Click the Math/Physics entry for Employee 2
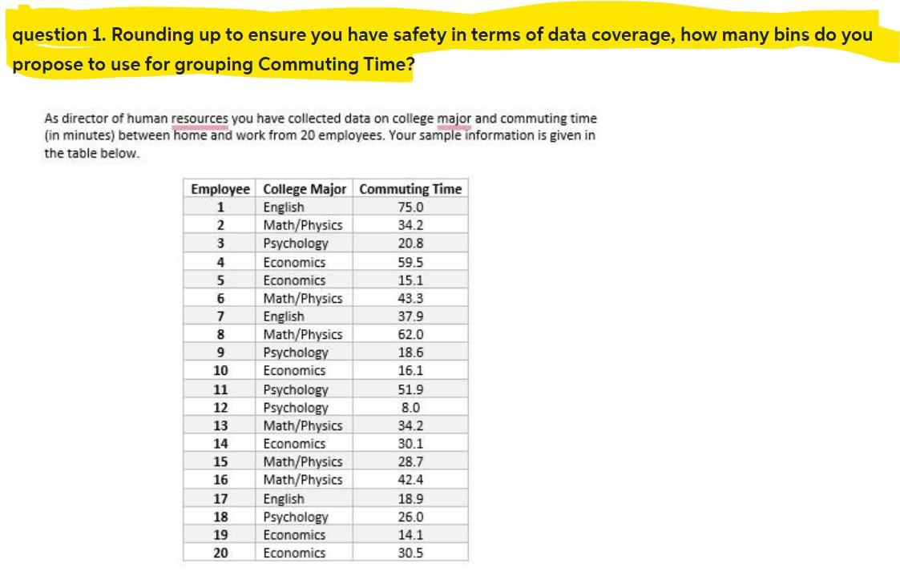Screen dimensions: 900x588 click(303, 225)
